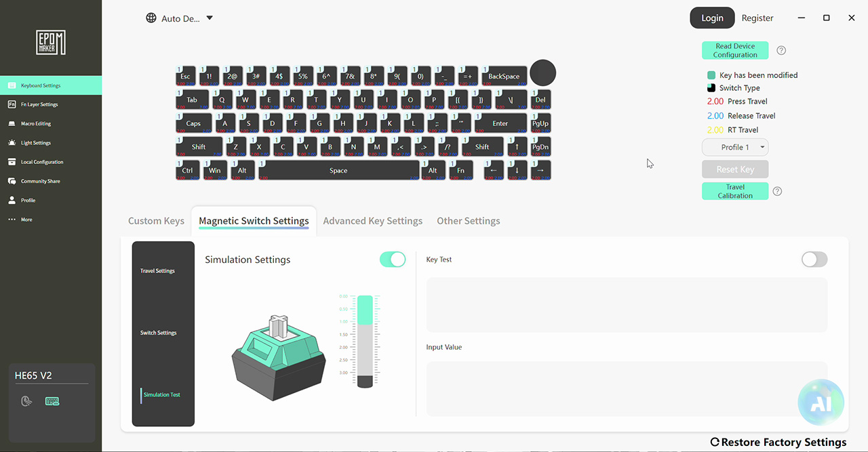Open the Auto De... language dropdown

click(x=180, y=18)
